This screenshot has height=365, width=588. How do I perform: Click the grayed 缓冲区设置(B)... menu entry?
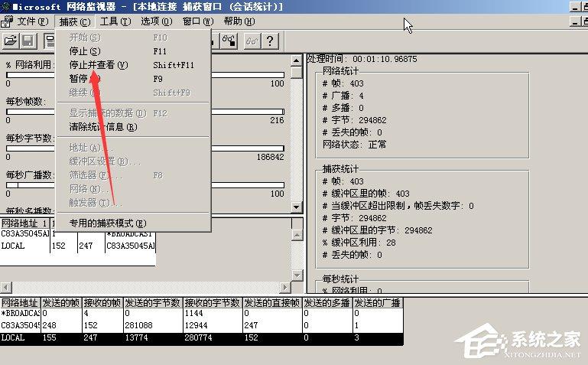(133, 161)
